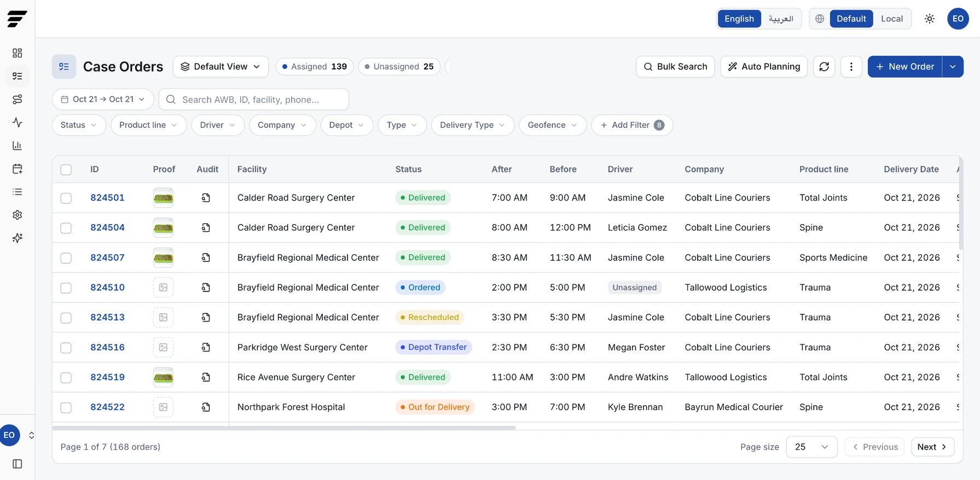Click the horizontal table scrollbar
The width and height of the screenshot is (980, 480).
click(x=284, y=428)
